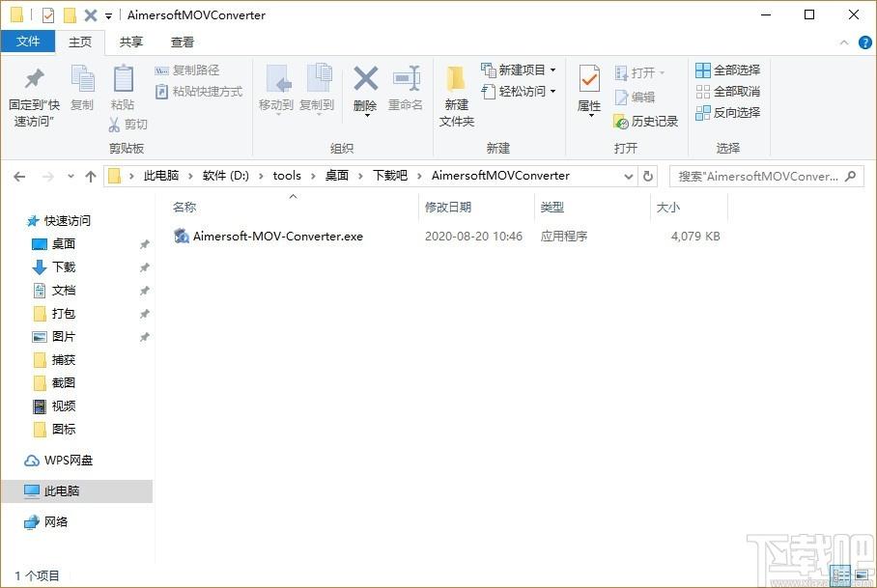Click Paste shortcut (粘贴快捷方式)
Image resolution: width=877 pixels, height=588 pixels.
[199, 91]
